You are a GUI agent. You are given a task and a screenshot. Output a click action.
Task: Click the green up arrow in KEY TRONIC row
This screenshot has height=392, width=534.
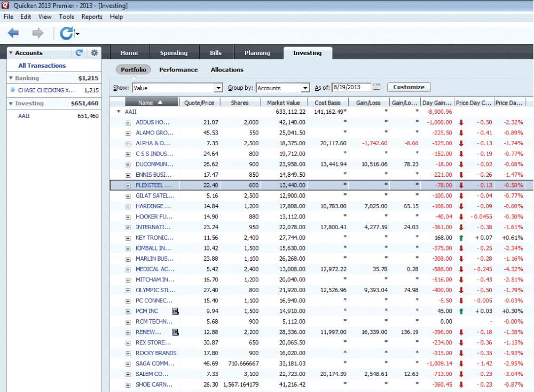coord(461,238)
